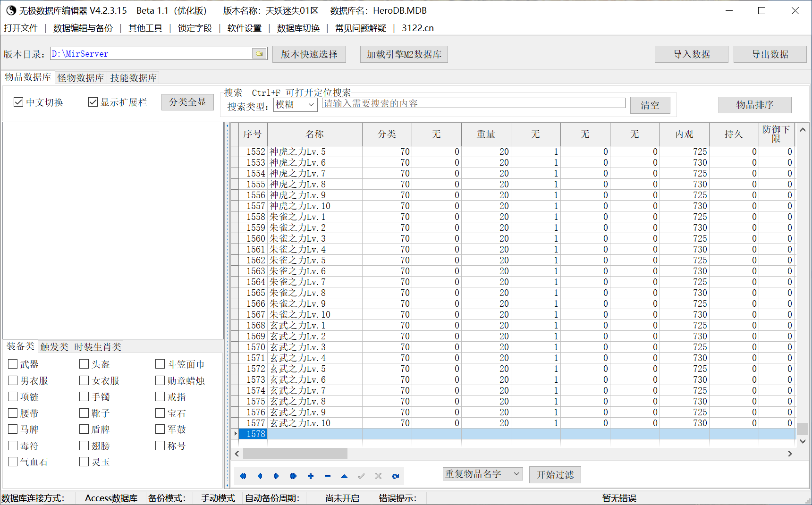Check the 宝石 category box

pos(160,413)
